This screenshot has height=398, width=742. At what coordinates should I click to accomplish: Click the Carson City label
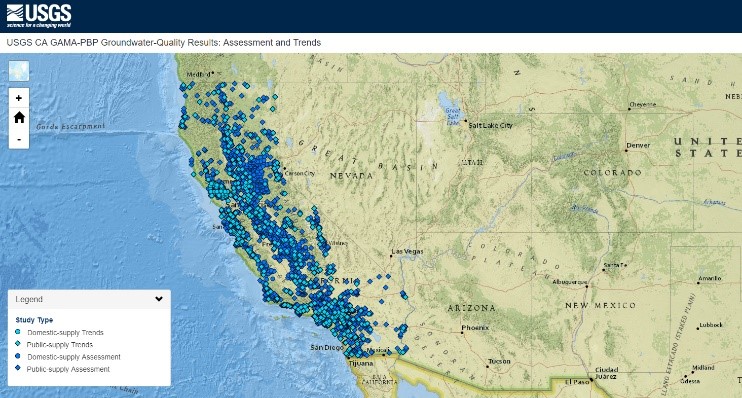[300, 173]
